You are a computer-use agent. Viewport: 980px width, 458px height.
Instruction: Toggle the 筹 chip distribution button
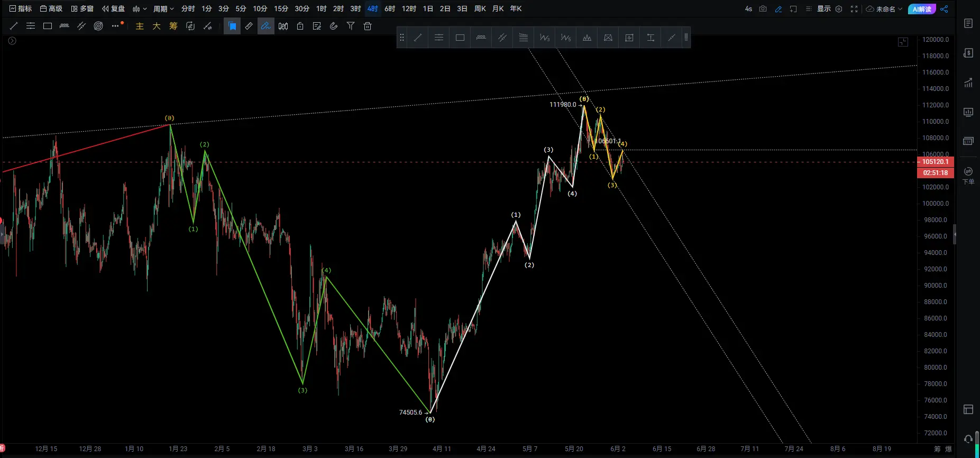coord(173,26)
